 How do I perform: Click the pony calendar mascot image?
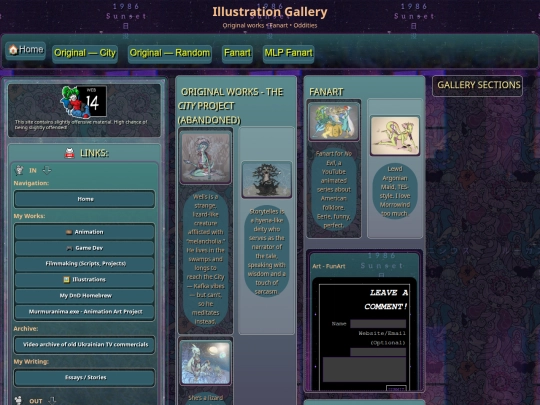[84, 102]
